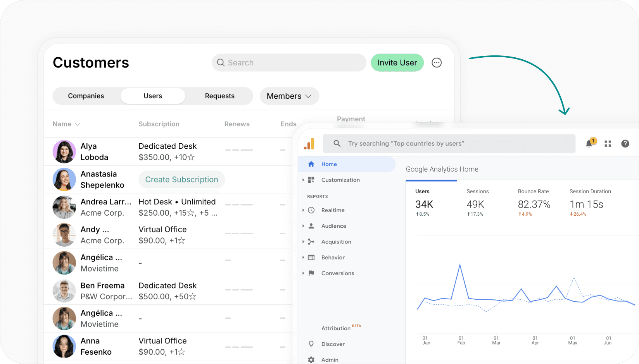639x364 pixels.
Task: Expand the Behavior reports arrow
Action: (303, 258)
